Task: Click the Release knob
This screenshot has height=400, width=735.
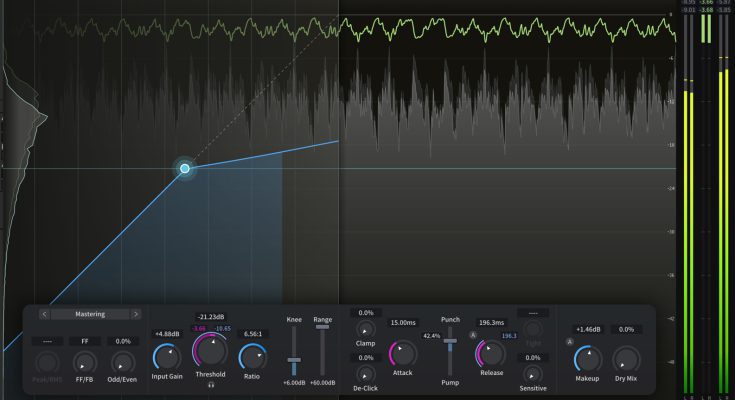Action: [x=490, y=353]
